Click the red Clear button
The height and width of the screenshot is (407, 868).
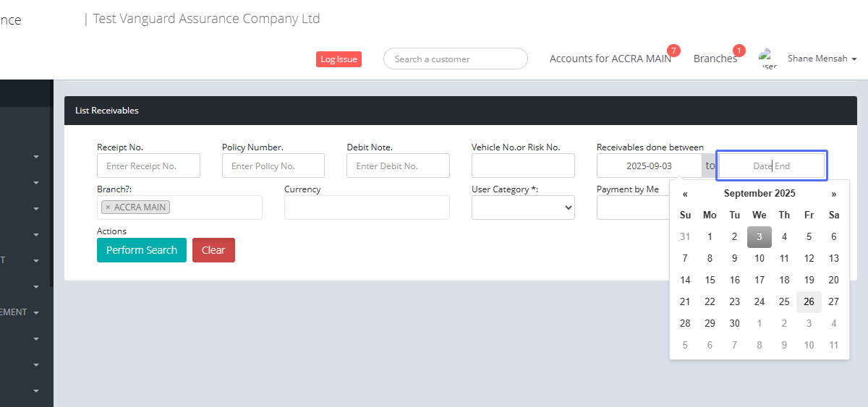point(213,250)
